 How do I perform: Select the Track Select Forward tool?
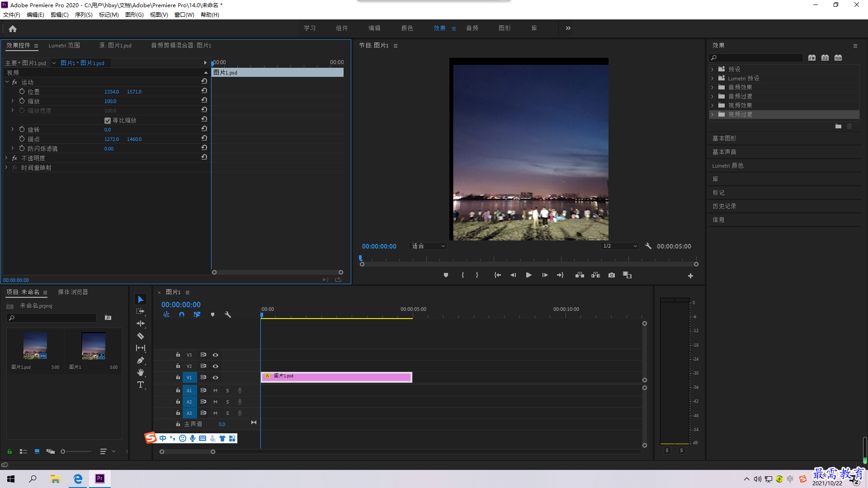click(x=141, y=311)
